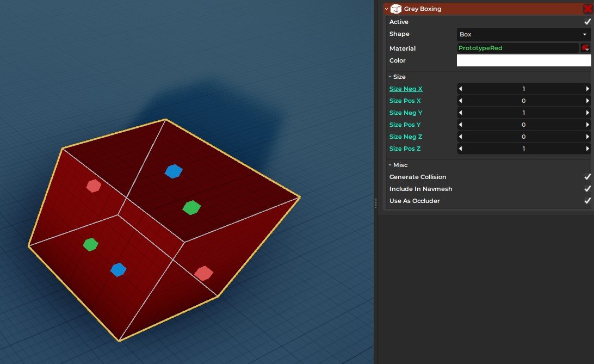594x364 pixels.
Task: Click the lower blue handle on the box
Action: (118, 269)
